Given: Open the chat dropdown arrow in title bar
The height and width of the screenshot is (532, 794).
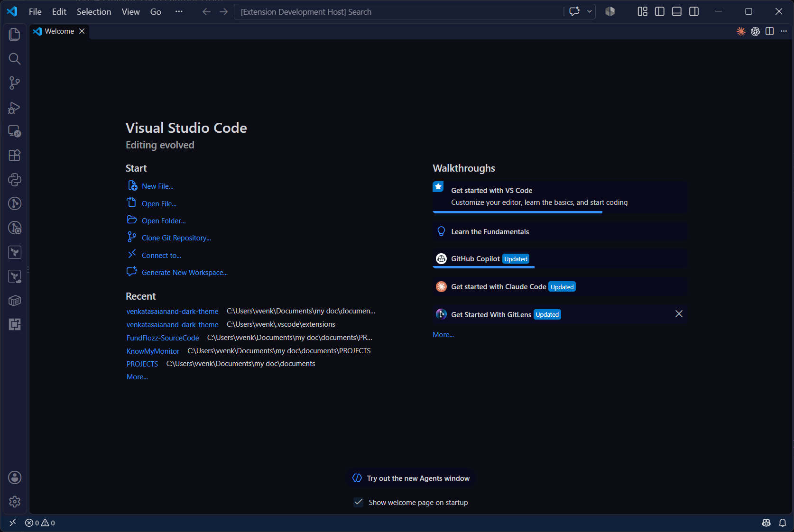Looking at the screenshot, I should (590, 12).
